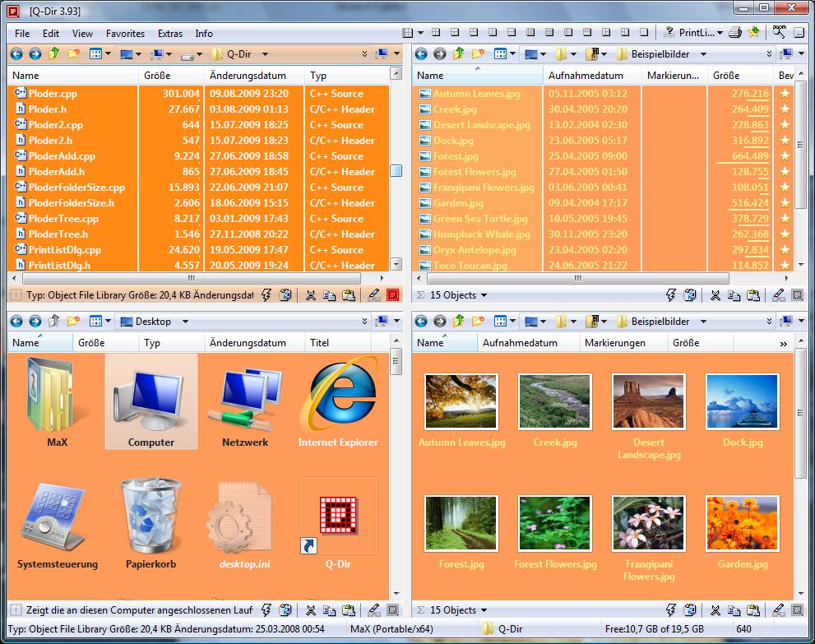This screenshot has width=815, height=644.
Task: Click the back arrow in the top-left pane
Action: click(16, 54)
